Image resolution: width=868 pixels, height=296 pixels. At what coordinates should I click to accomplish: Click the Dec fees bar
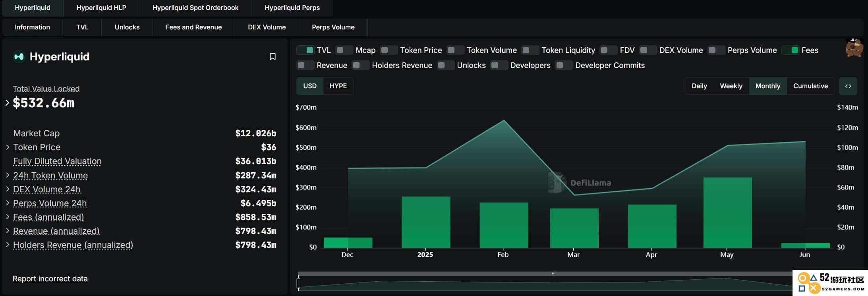click(x=348, y=243)
